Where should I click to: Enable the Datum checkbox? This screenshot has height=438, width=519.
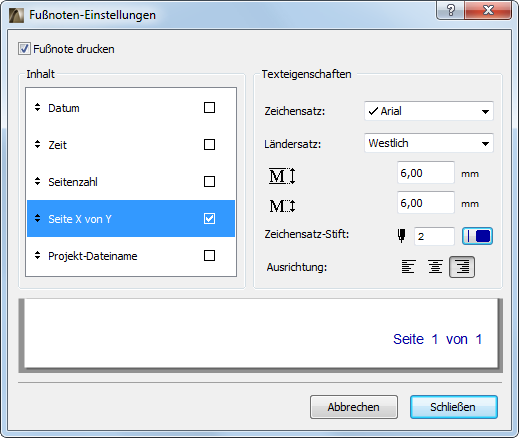coord(209,108)
